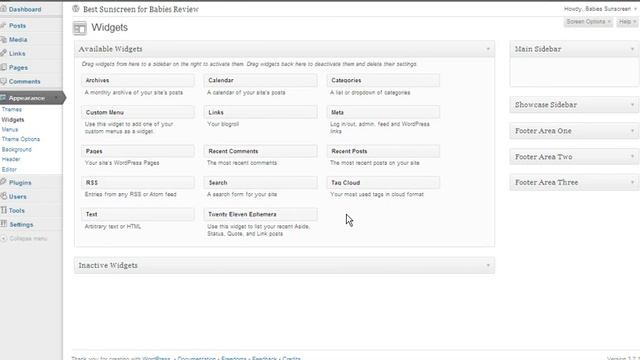Click the Collapse menu arrow icon

pos(4,238)
